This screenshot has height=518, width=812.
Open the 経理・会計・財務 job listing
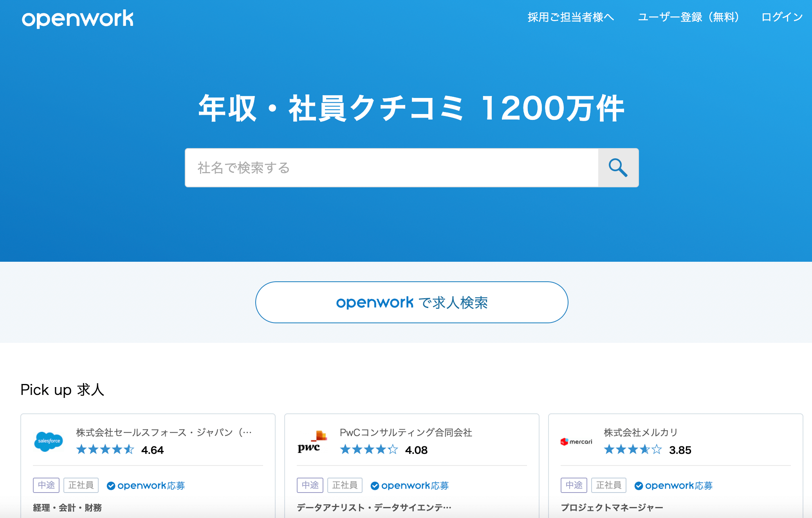(67, 508)
